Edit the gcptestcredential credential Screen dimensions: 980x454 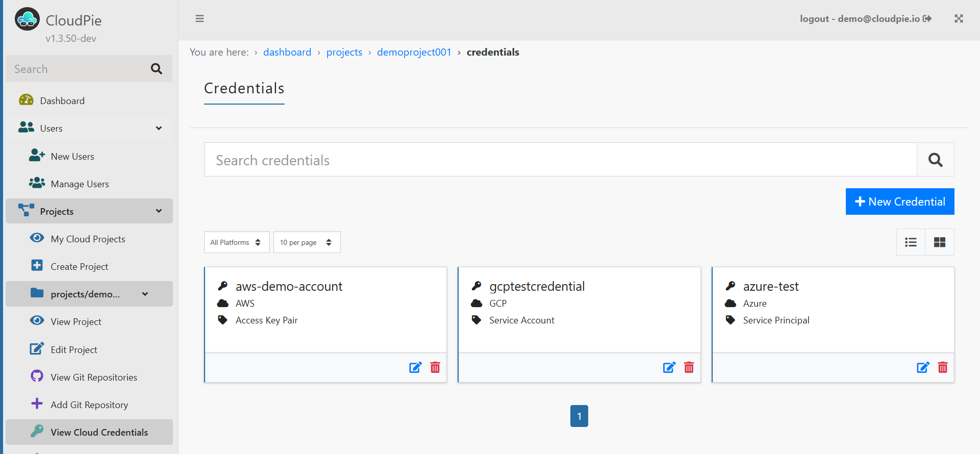(669, 367)
